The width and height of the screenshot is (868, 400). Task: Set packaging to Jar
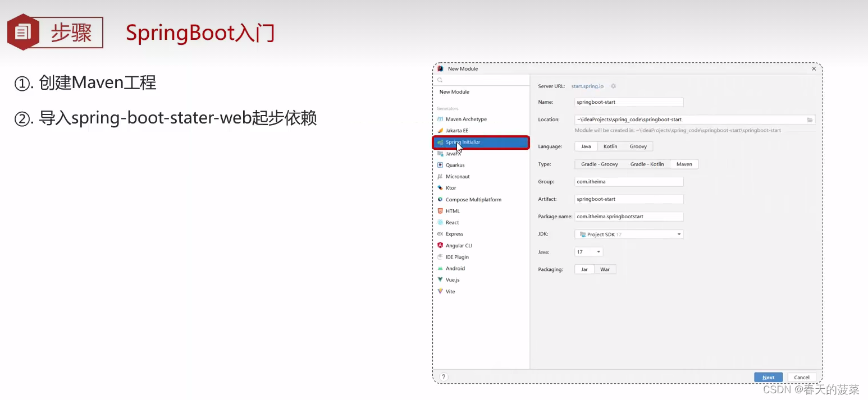tap(584, 269)
